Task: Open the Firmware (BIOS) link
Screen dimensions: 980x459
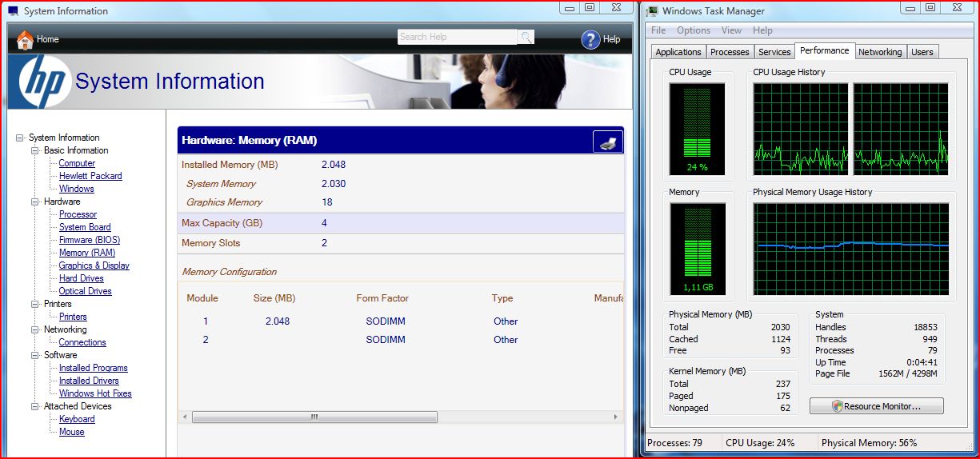Action: click(90, 240)
